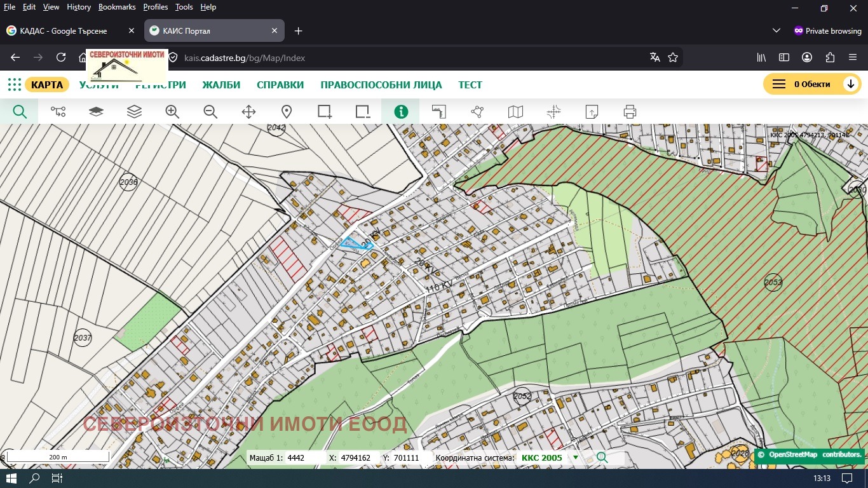Activate the add-to-selection rectangle tool
The width and height of the screenshot is (868, 488).
(x=325, y=112)
